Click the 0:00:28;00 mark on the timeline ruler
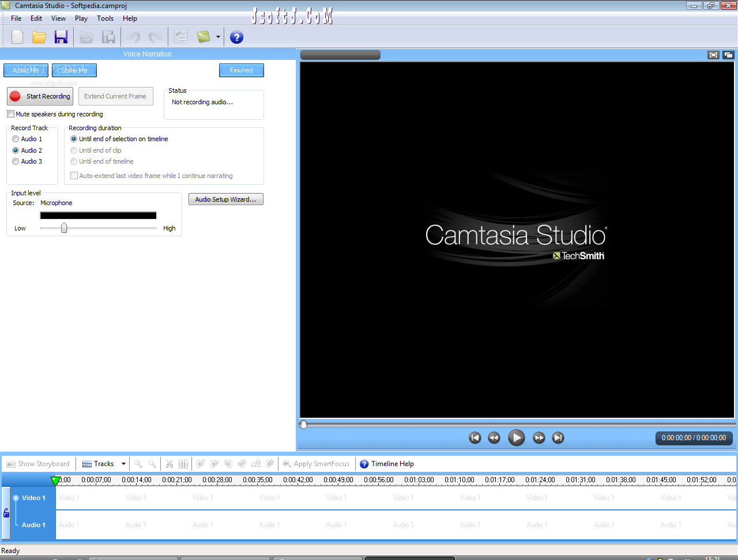The width and height of the screenshot is (738, 560). click(x=217, y=479)
